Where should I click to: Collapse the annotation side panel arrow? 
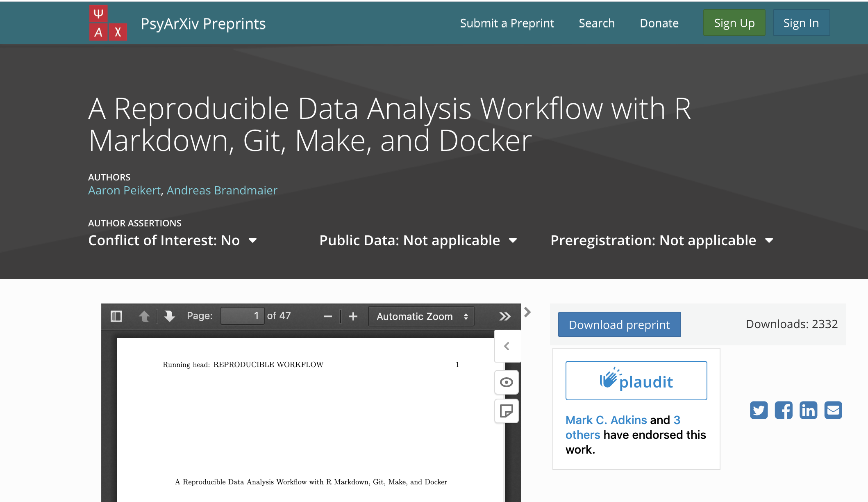[x=507, y=346]
